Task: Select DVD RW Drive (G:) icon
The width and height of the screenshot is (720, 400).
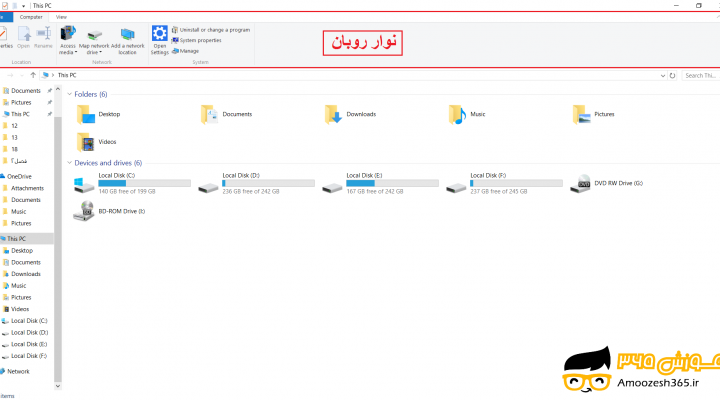Action: click(x=580, y=183)
